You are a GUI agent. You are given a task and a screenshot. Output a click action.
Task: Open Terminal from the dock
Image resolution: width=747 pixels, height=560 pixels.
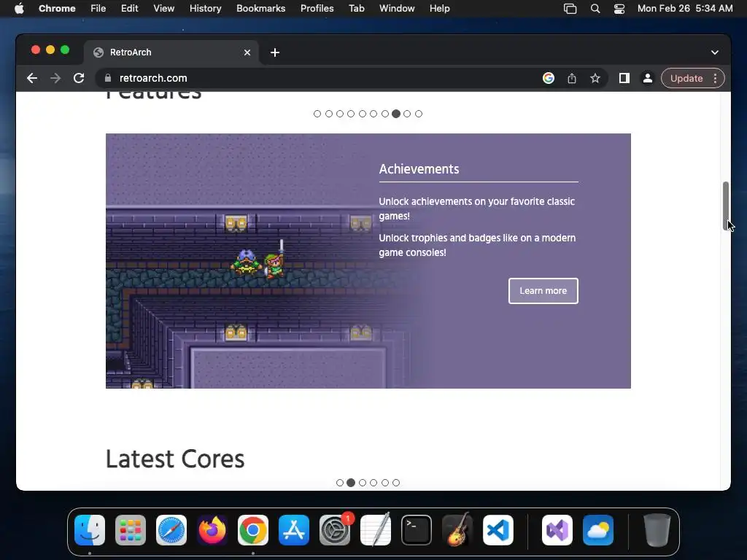pos(417,530)
